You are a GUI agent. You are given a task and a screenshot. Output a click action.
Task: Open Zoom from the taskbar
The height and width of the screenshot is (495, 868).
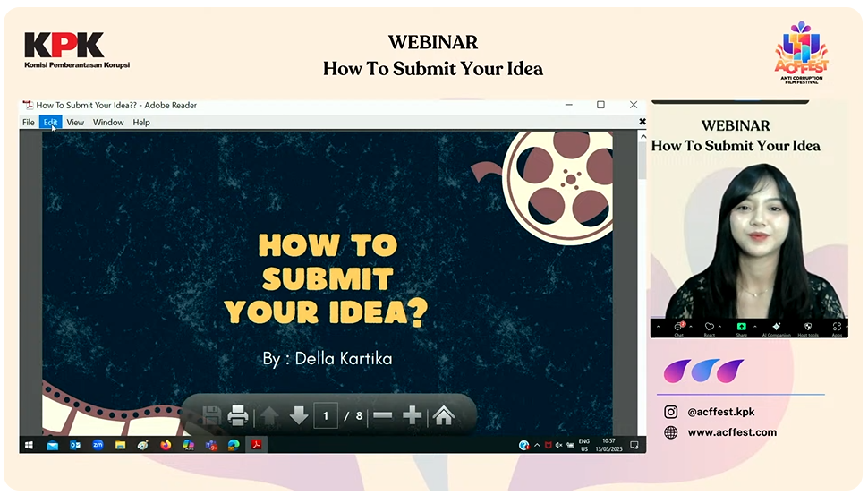98,445
